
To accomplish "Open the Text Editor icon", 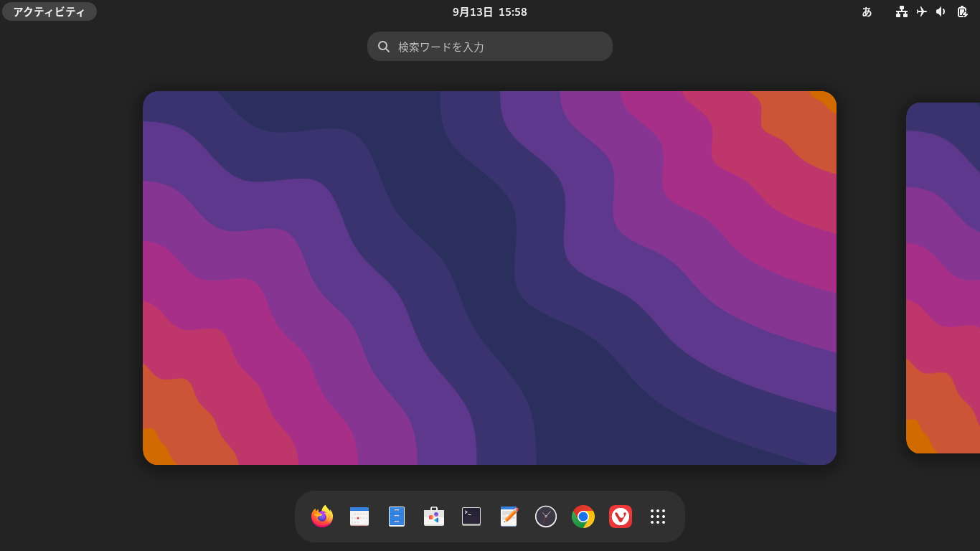I will point(509,517).
